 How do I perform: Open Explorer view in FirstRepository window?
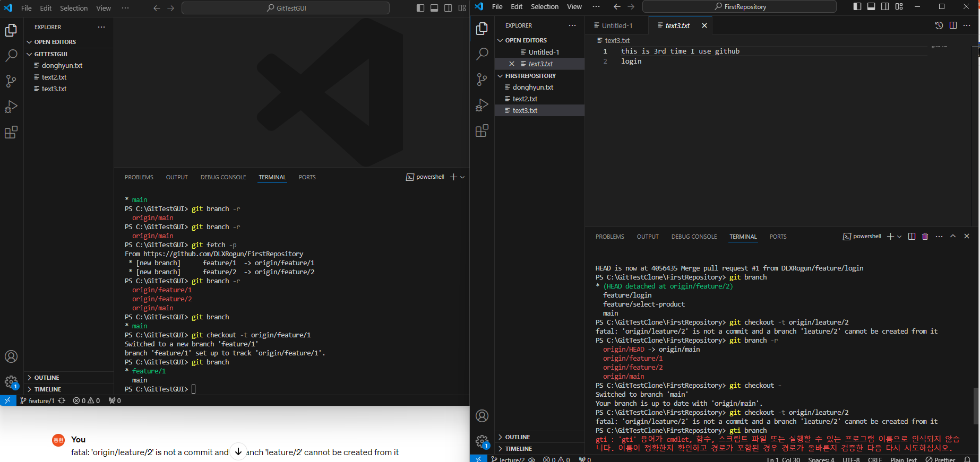click(x=482, y=29)
